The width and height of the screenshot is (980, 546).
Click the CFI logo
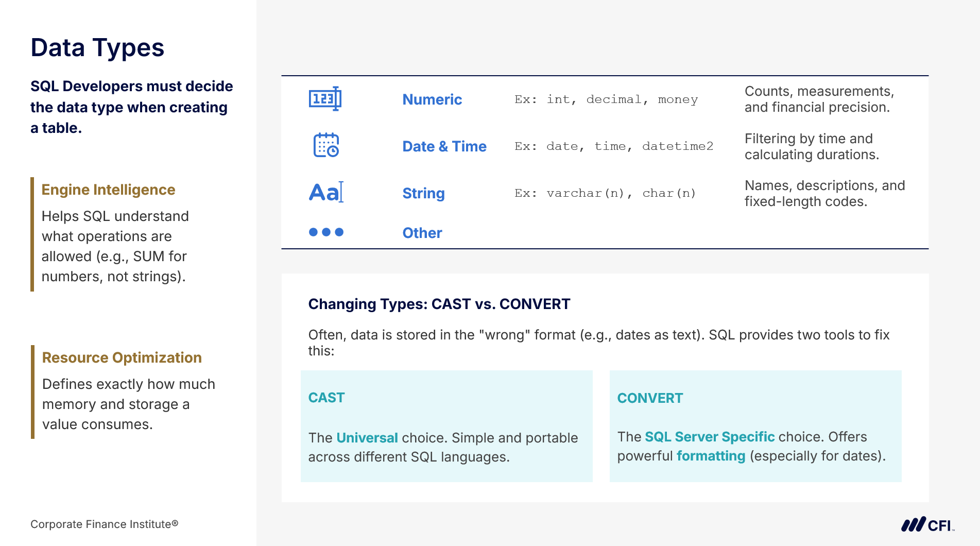click(x=927, y=525)
